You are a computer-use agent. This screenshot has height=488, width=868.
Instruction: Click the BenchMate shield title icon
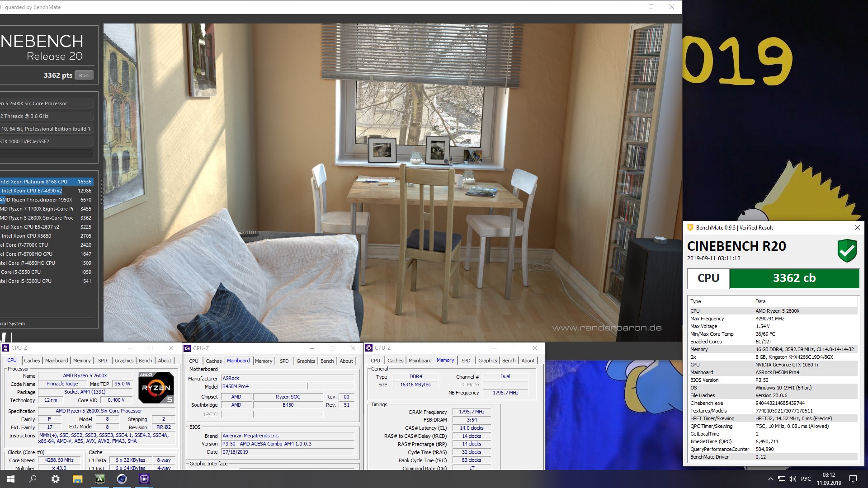click(690, 227)
